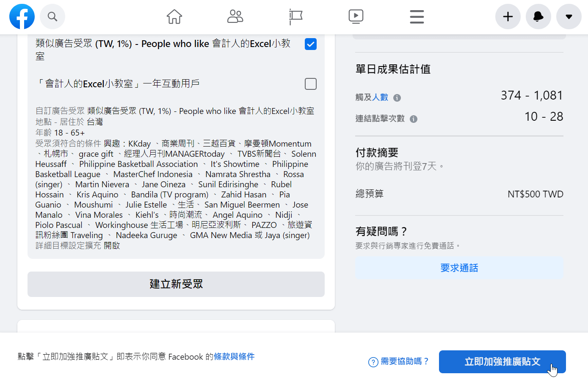
Task: Click the total budget NT$500 TWD value
Action: [536, 194]
